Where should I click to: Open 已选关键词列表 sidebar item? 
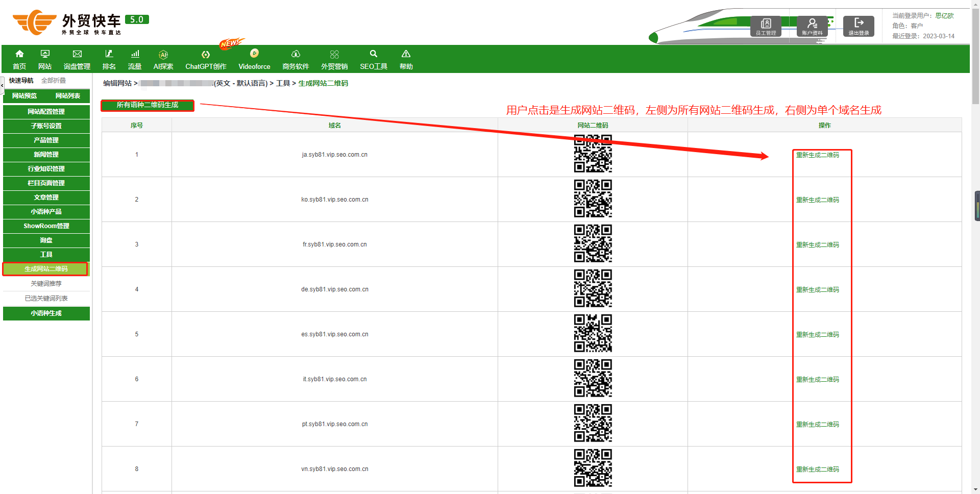tap(46, 299)
